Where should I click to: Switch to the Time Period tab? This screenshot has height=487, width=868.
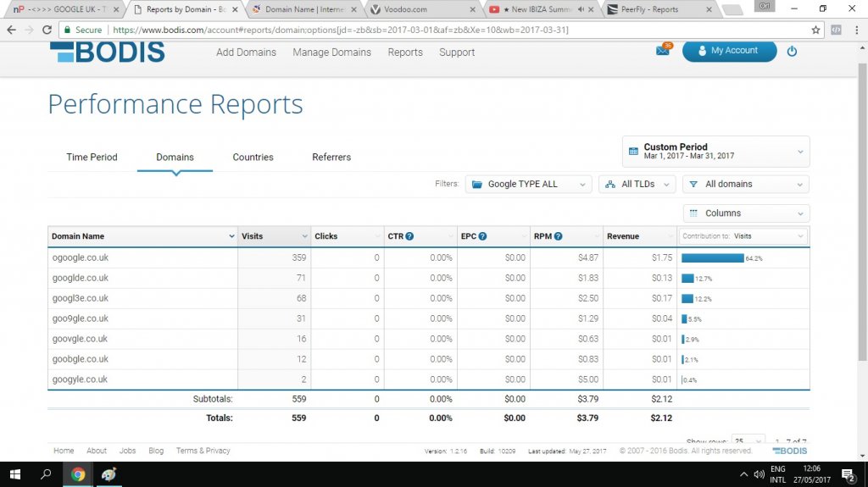point(92,158)
